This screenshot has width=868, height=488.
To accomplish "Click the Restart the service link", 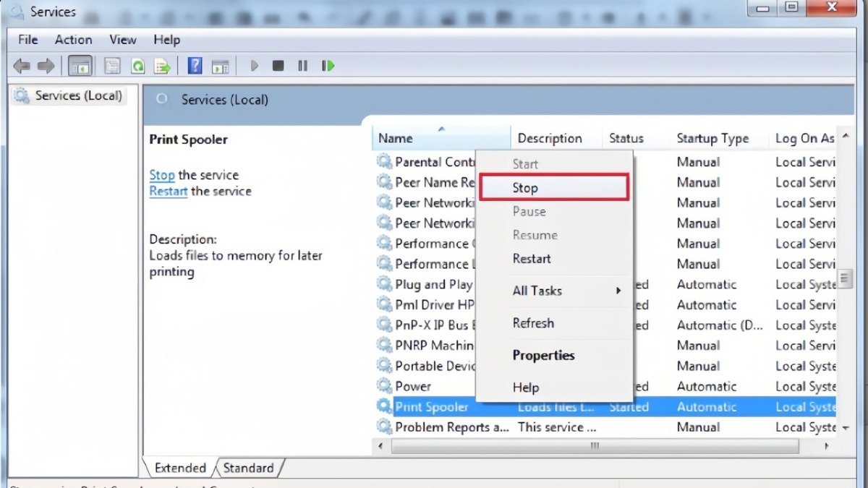I will (x=168, y=192).
